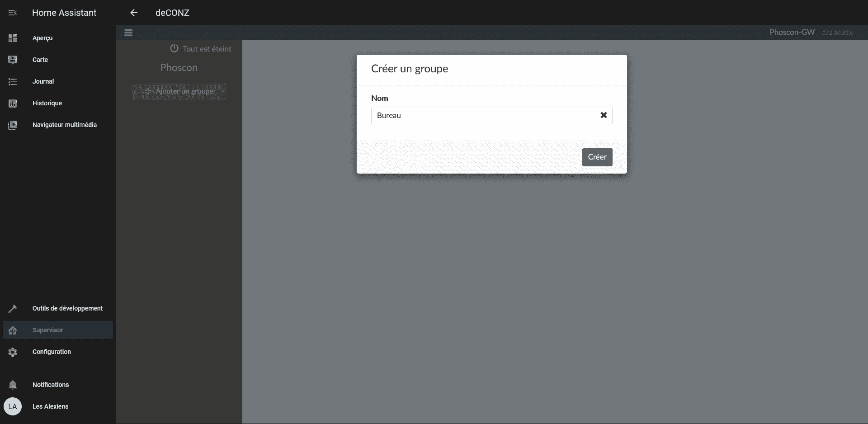Open the Notifications bell icon
The image size is (868, 424).
coord(13,385)
